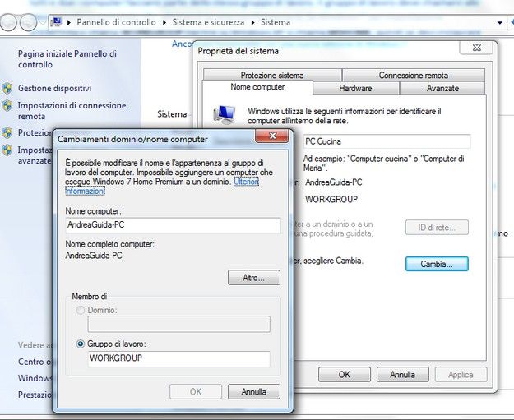The width and height of the screenshot is (514, 420).
Task: Open the Hardware tab
Action: click(x=355, y=88)
